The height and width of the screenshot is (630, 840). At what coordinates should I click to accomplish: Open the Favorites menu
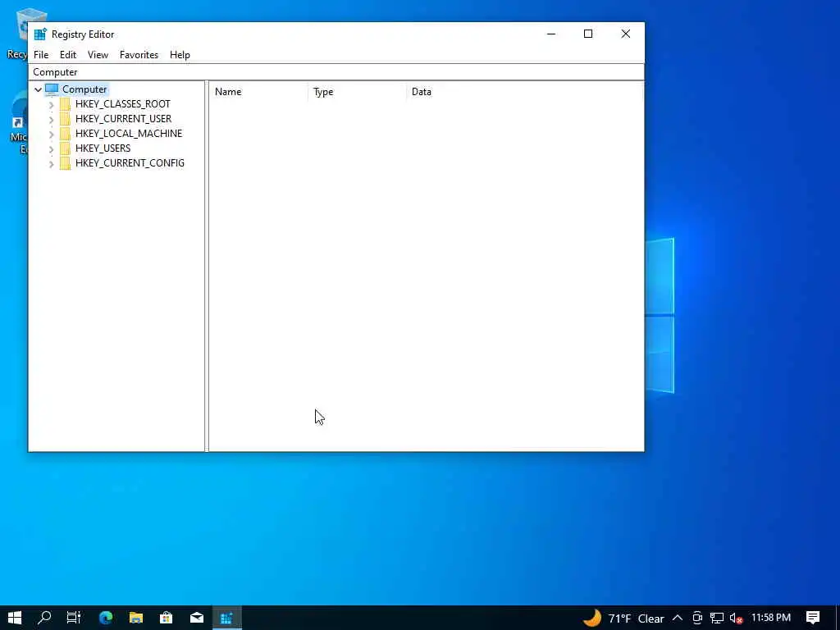(139, 55)
